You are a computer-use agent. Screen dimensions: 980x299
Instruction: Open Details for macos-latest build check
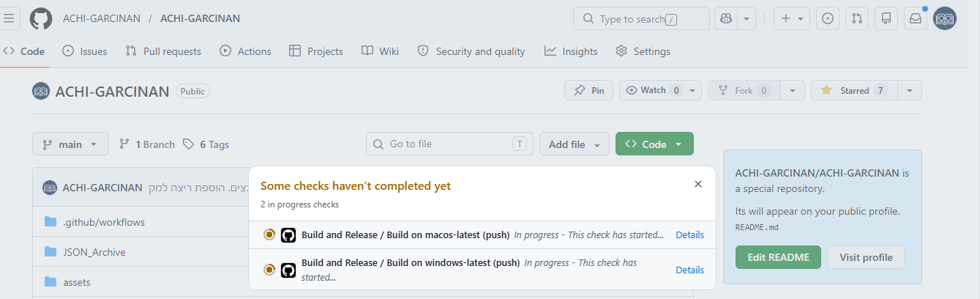click(689, 235)
